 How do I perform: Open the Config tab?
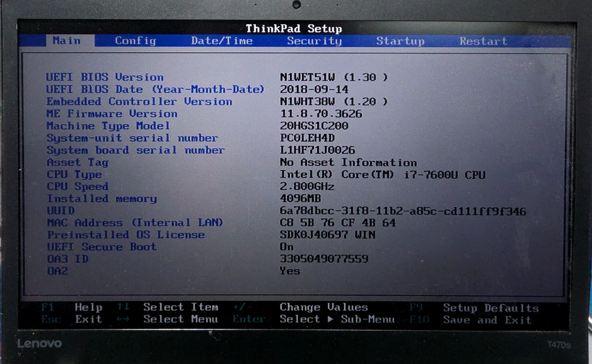(135, 41)
